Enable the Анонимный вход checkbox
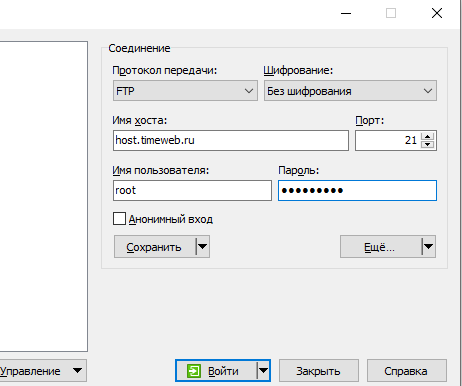 coord(119,219)
